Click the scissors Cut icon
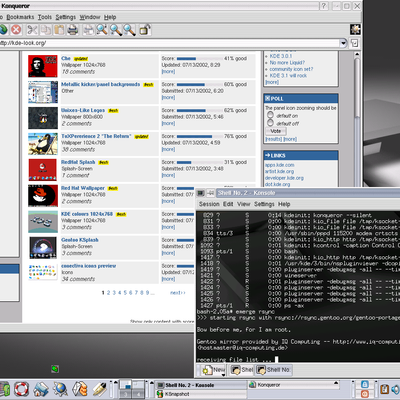400x400 pixels. [x=32, y=30]
